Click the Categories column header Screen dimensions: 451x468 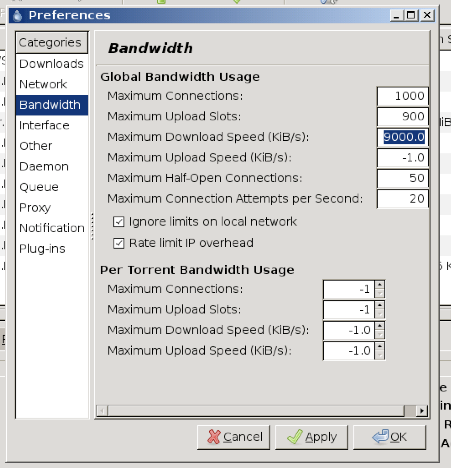point(52,42)
